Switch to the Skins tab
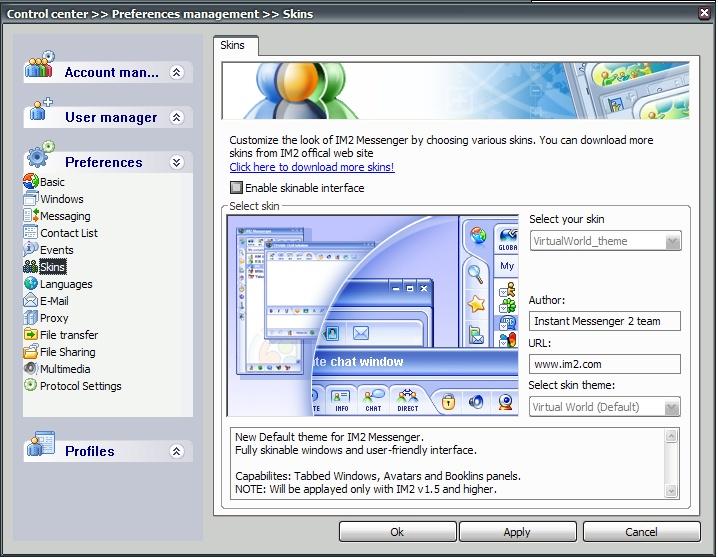 236,45
